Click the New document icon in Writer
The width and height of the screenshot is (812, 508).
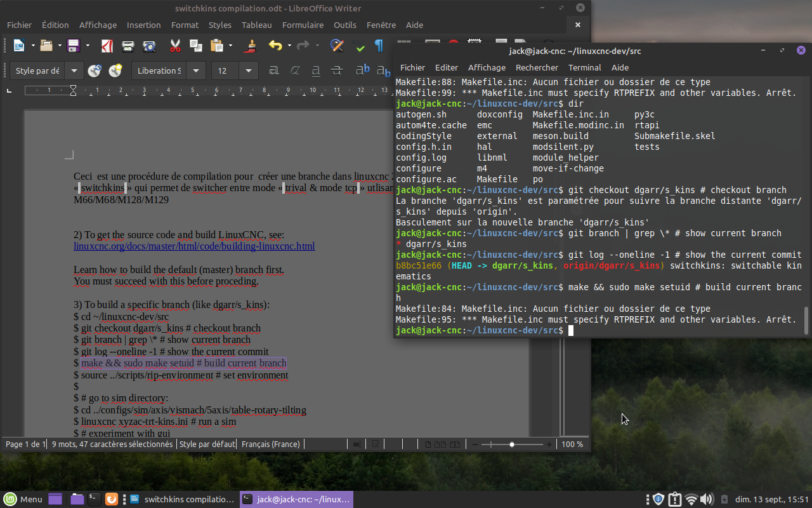point(19,46)
